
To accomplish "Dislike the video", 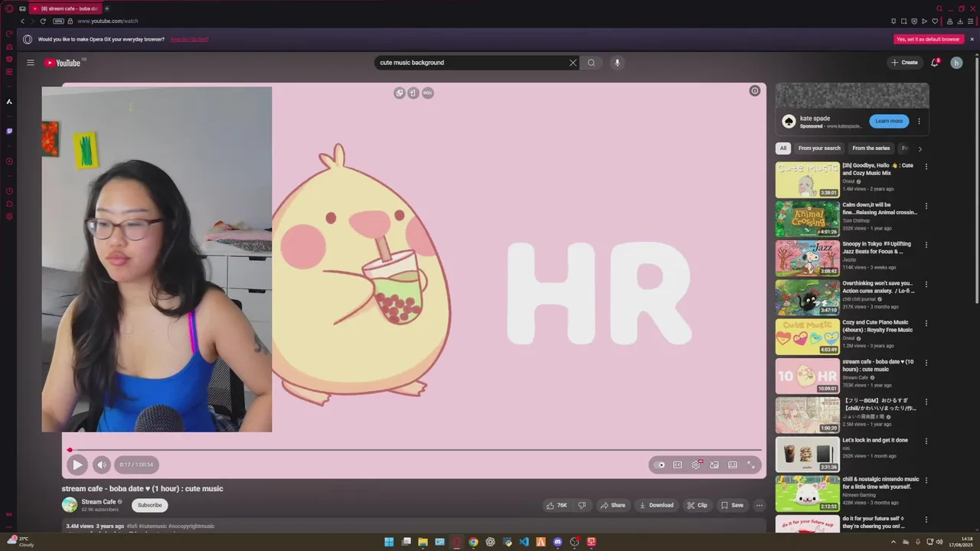I will (582, 505).
